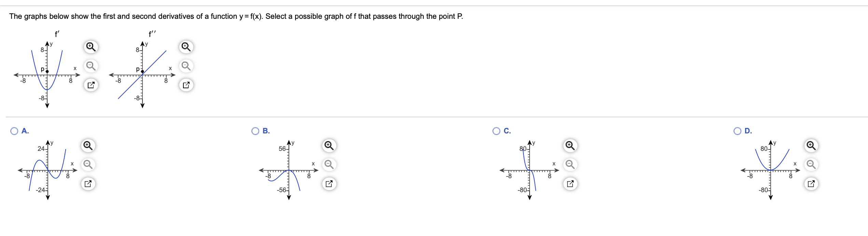Zoom in on answer choice D's graph
The width and height of the screenshot is (868, 236).
[812, 145]
